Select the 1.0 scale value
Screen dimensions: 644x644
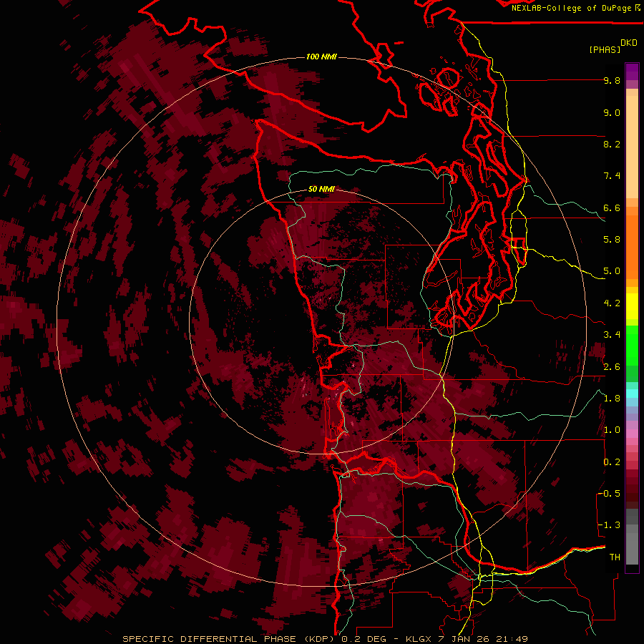pyautogui.click(x=612, y=430)
